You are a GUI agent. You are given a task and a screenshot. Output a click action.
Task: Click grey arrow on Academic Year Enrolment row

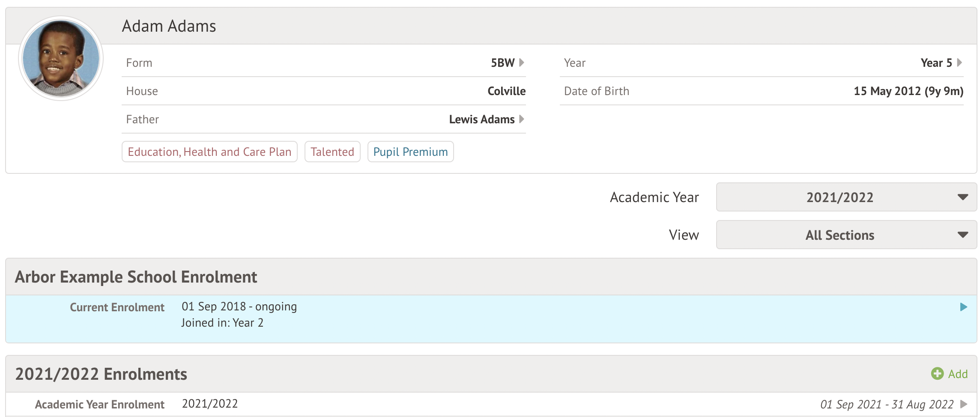pos(964,404)
